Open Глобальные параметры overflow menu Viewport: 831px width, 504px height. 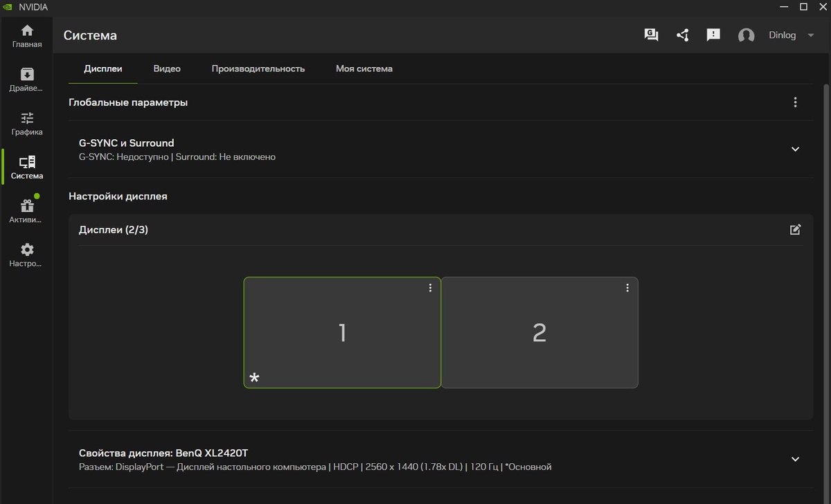click(795, 102)
